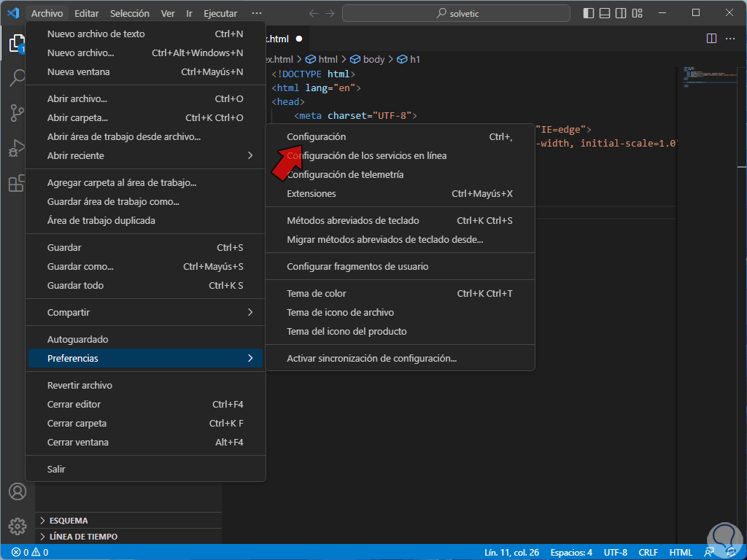Click the HTML language mode button

(681, 552)
